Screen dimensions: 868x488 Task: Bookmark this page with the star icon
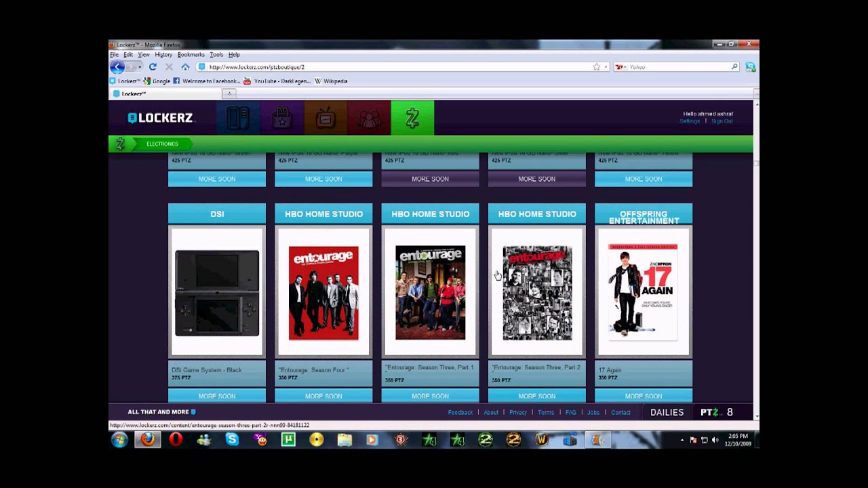point(596,67)
